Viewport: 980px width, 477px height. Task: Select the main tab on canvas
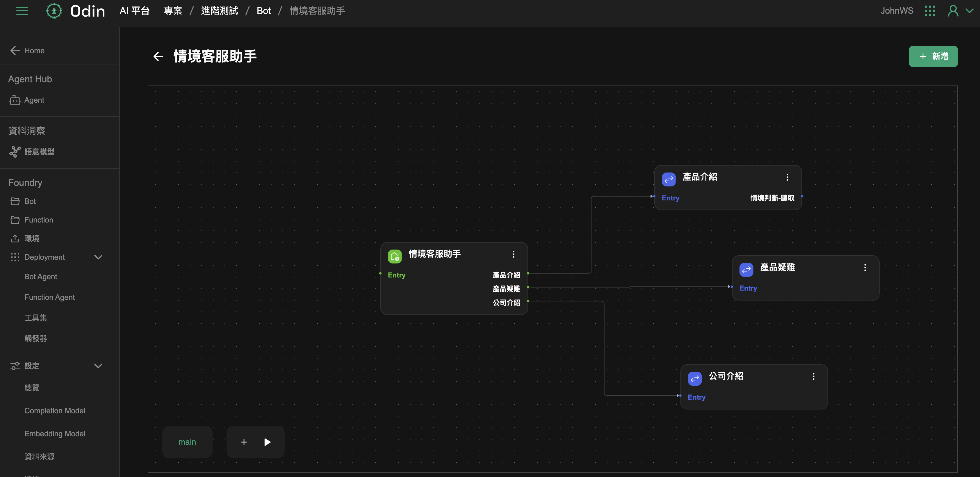click(x=187, y=442)
